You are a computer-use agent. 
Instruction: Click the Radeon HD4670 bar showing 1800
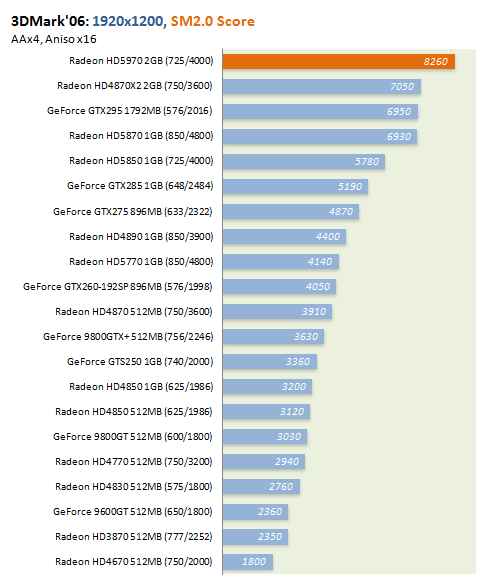(248, 562)
